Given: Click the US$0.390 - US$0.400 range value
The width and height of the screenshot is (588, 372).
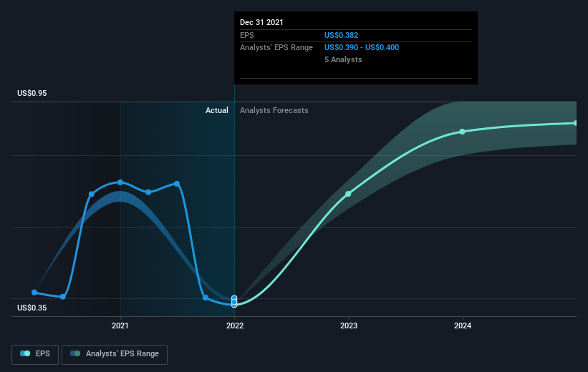Looking at the screenshot, I should [x=362, y=48].
